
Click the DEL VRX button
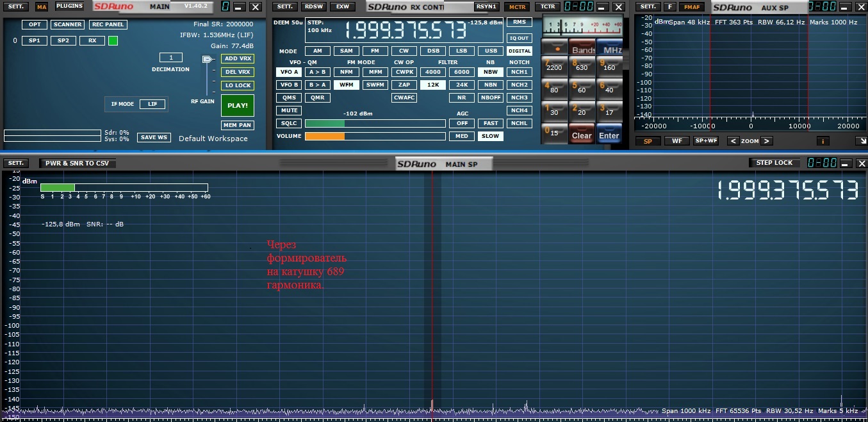click(x=238, y=72)
